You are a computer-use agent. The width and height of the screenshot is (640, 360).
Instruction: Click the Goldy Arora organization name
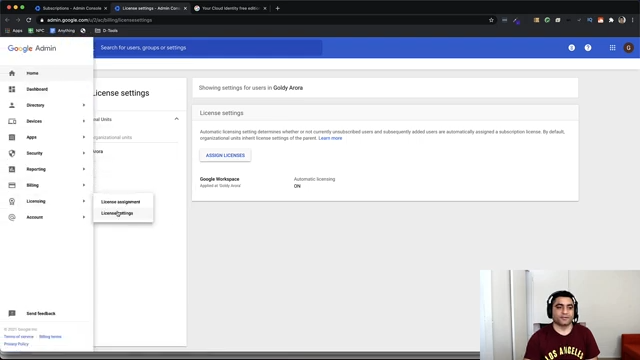pos(288,88)
